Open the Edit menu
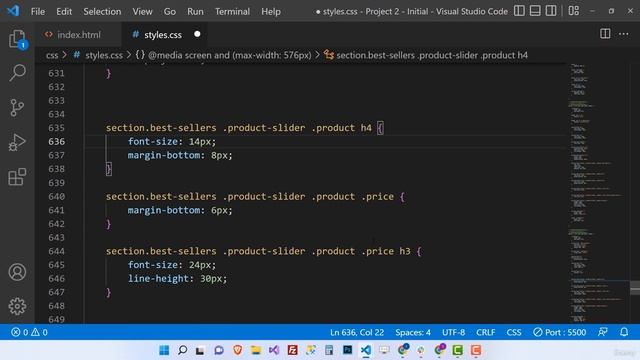The image size is (640, 360). [x=64, y=11]
